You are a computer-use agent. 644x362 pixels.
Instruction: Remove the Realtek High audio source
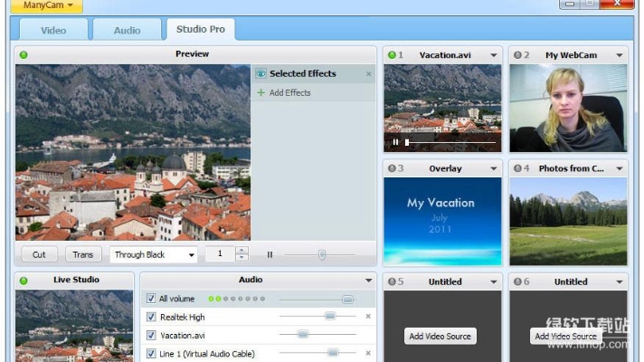click(368, 317)
